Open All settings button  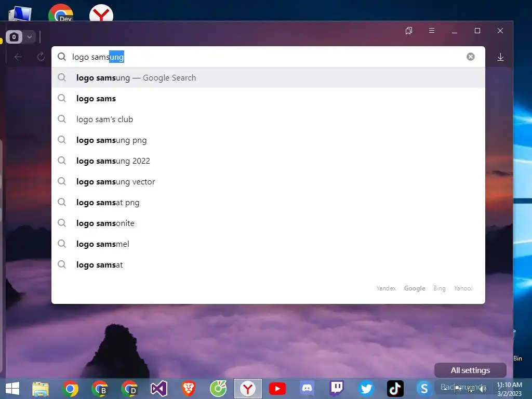point(470,370)
